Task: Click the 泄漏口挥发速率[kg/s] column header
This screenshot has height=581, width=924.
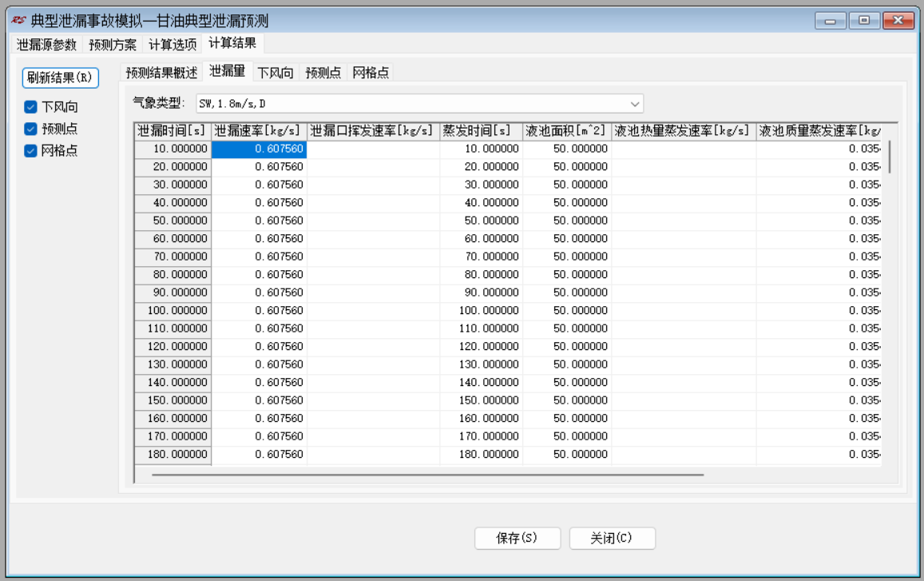Action: coord(373,131)
